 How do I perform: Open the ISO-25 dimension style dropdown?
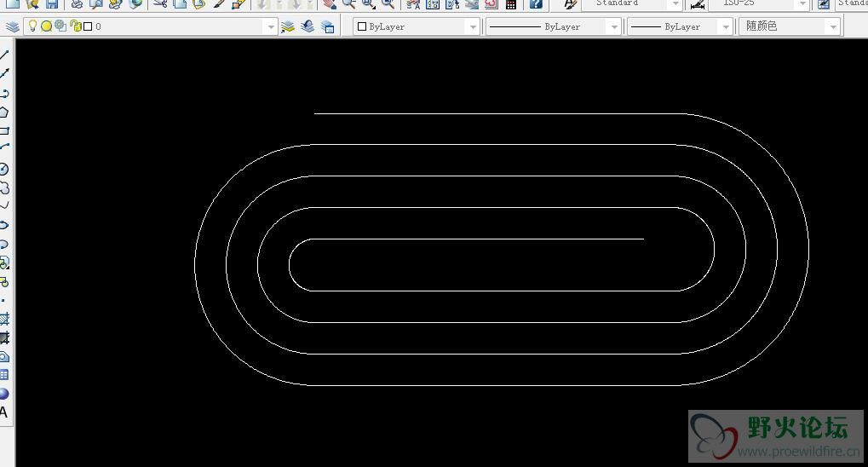760,4
